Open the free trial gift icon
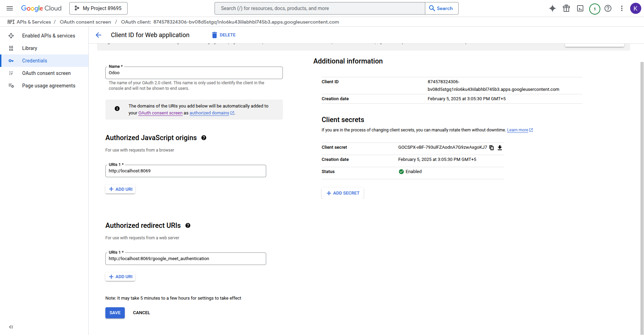The width and height of the screenshot is (644, 335). (x=566, y=8)
